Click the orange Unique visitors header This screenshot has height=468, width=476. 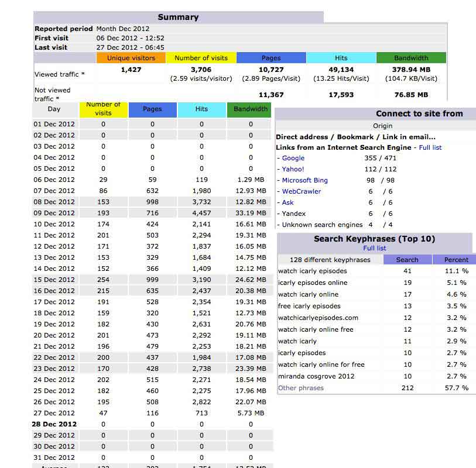pyautogui.click(x=131, y=58)
